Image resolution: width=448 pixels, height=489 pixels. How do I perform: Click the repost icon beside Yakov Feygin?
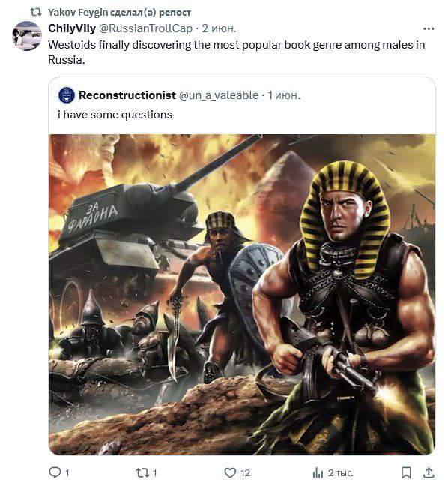[36, 12]
